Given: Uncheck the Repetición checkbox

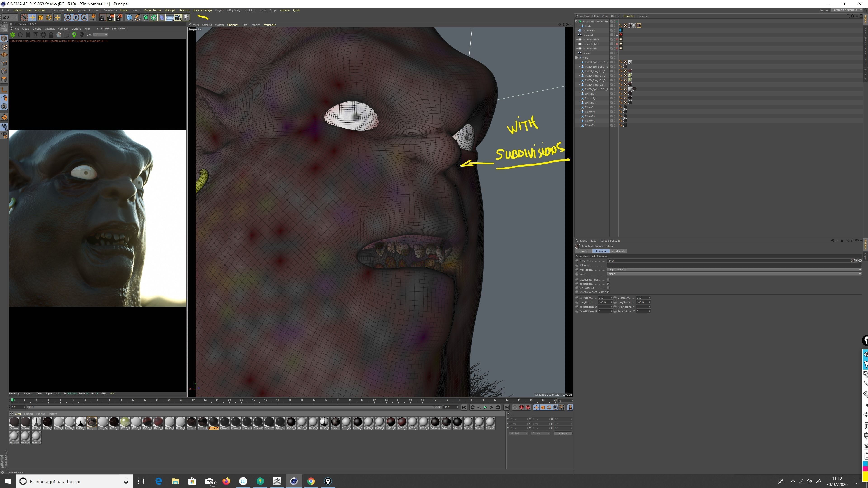Looking at the screenshot, I should point(608,284).
